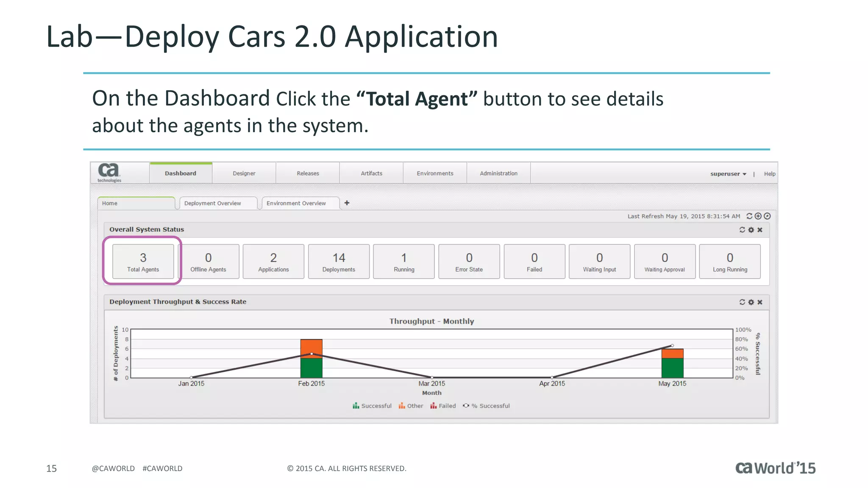Viewport: 868px width, 488px height.
Task: Click the Failed status tile
Action: click(x=534, y=261)
